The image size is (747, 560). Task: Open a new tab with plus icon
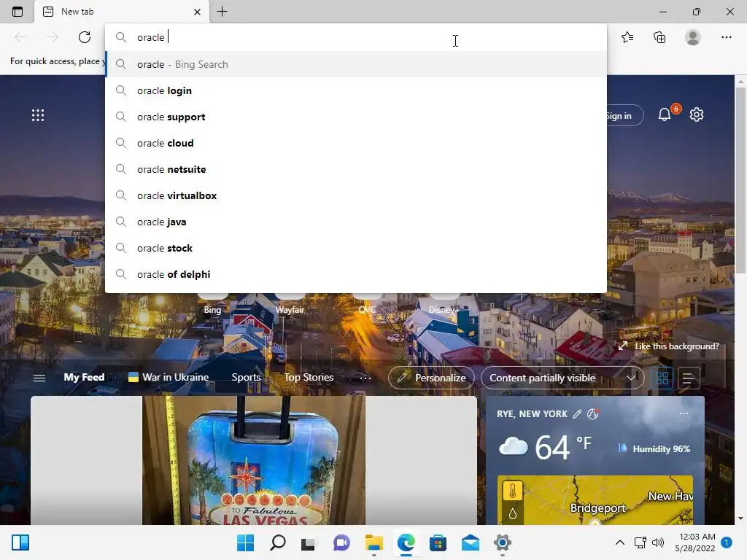pos(222,12)
